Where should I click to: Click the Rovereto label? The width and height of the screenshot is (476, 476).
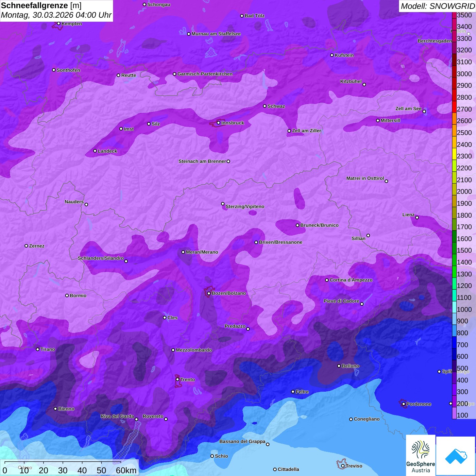point(153,416)
